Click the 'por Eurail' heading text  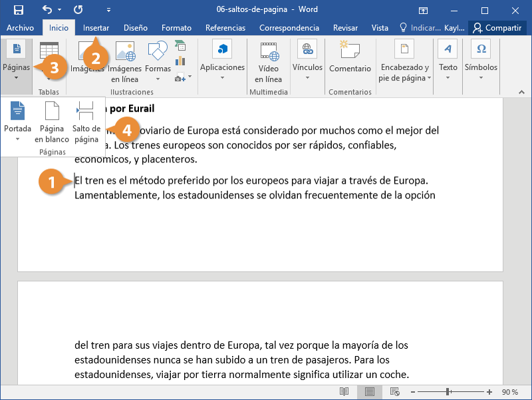[x=132, y=108]
